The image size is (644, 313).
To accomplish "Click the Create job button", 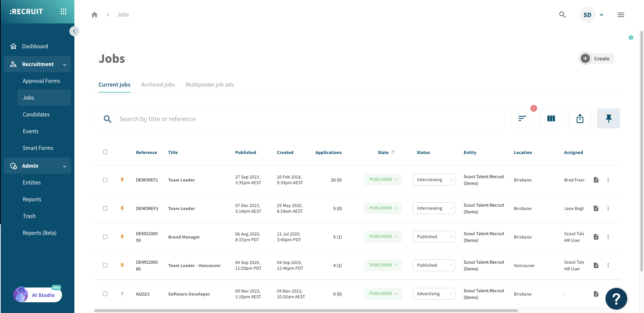I will tap(596, 59).
